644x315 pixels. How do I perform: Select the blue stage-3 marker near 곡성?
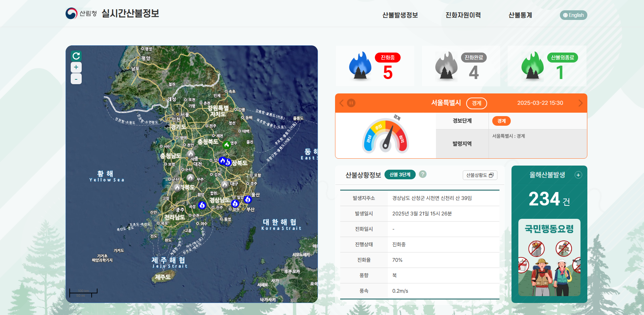202,205
